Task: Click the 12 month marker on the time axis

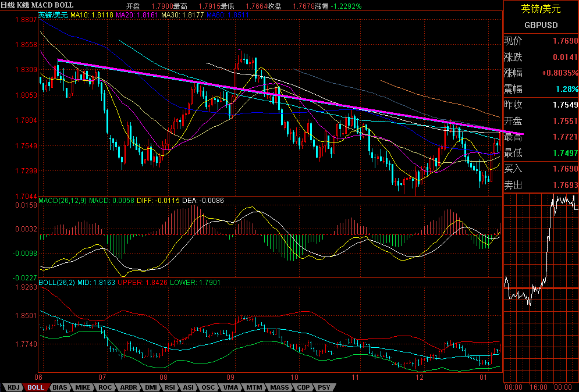Action: 419,377
